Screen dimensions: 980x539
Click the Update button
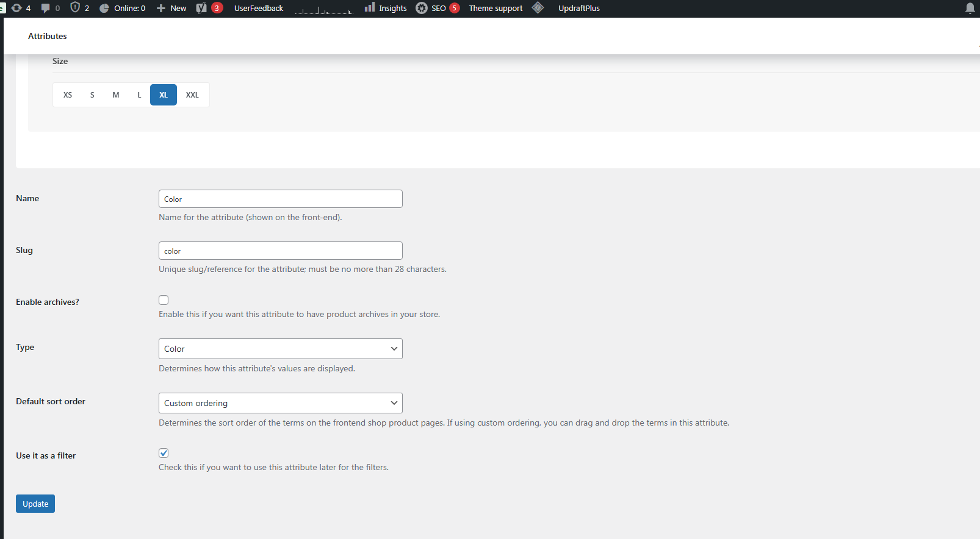coord(35,504)
